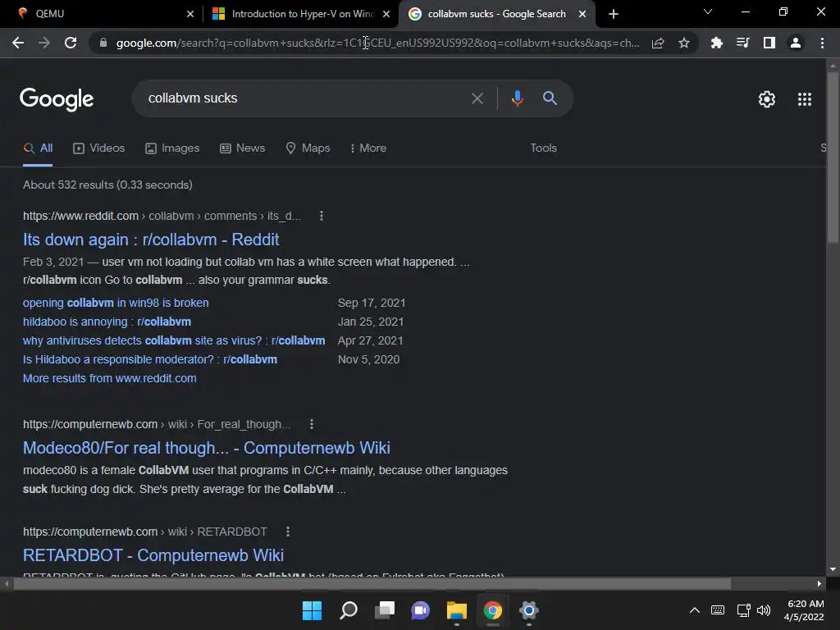Open options for the For_real_though result
The image size is (840, 630).
click(311, 424)
